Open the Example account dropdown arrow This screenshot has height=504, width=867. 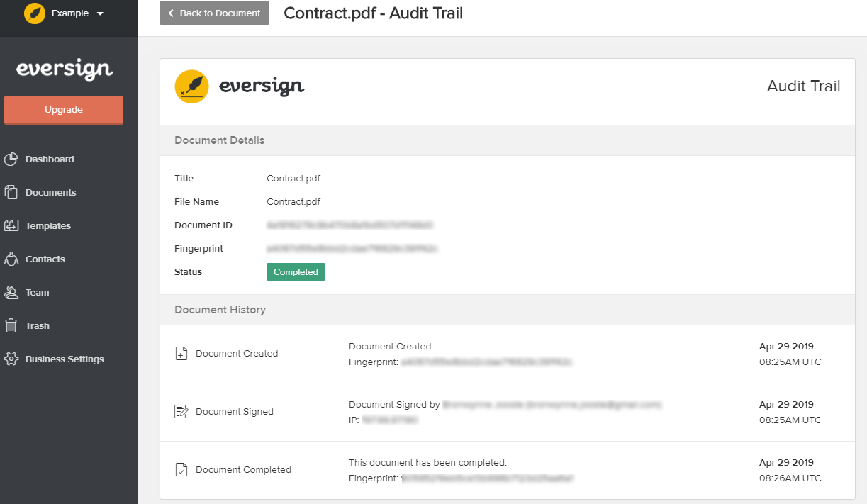point(99,13)
